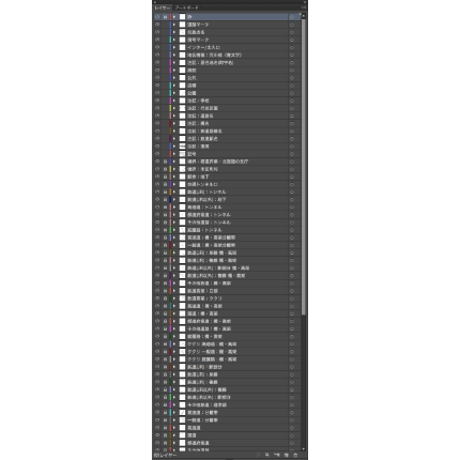Click the Delete Selection trash icon
Image resolution: width=460 pixels, height=460 pixels.
tap(295, 455)
